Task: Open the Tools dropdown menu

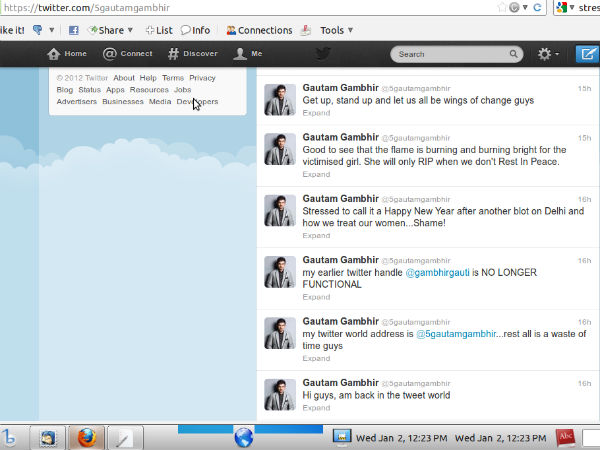Action: (336, 30)
